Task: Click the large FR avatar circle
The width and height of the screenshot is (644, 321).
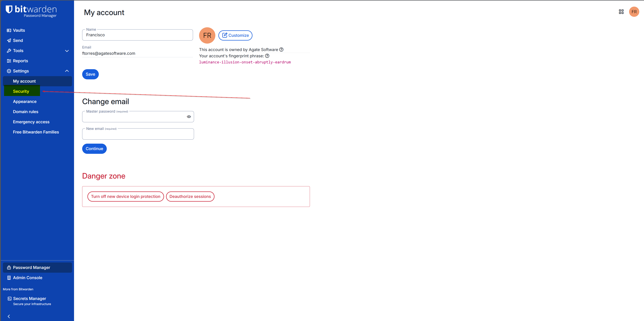Action: [207, 35]
